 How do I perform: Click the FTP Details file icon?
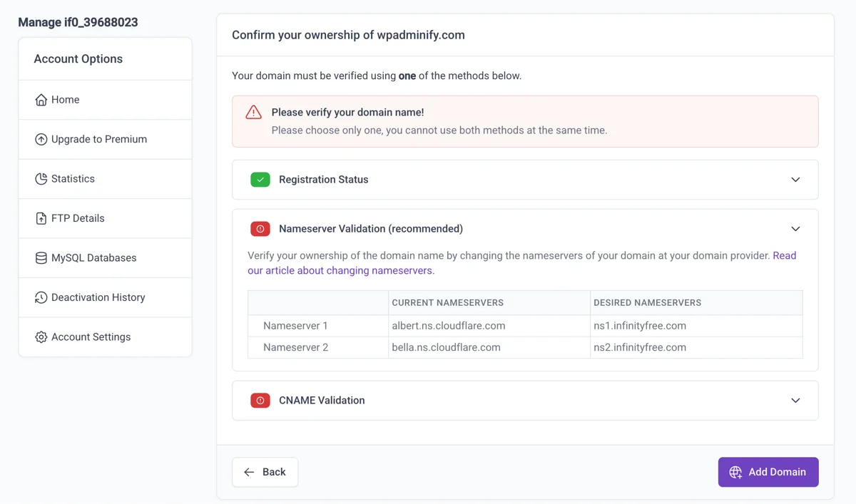point(41,218)
